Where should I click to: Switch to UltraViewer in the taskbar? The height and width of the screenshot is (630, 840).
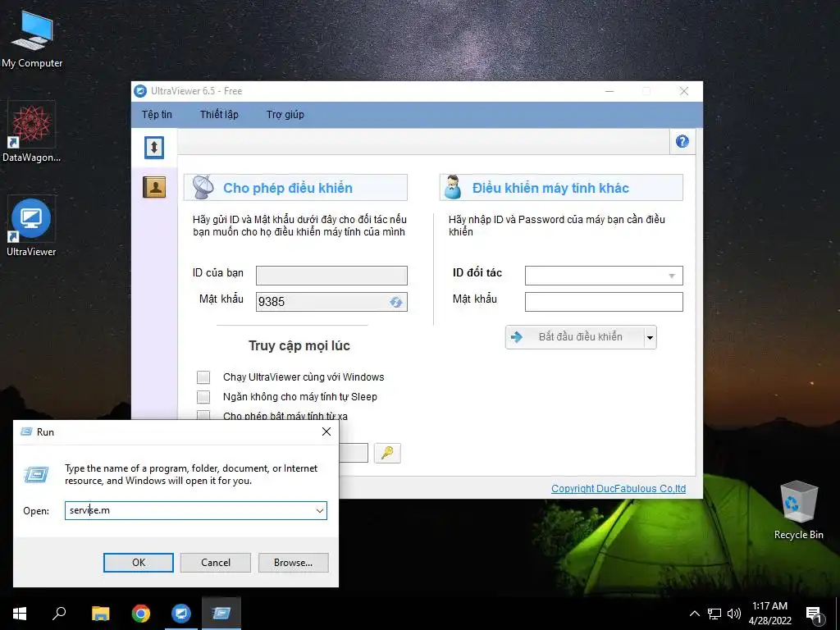coord(181,614)
